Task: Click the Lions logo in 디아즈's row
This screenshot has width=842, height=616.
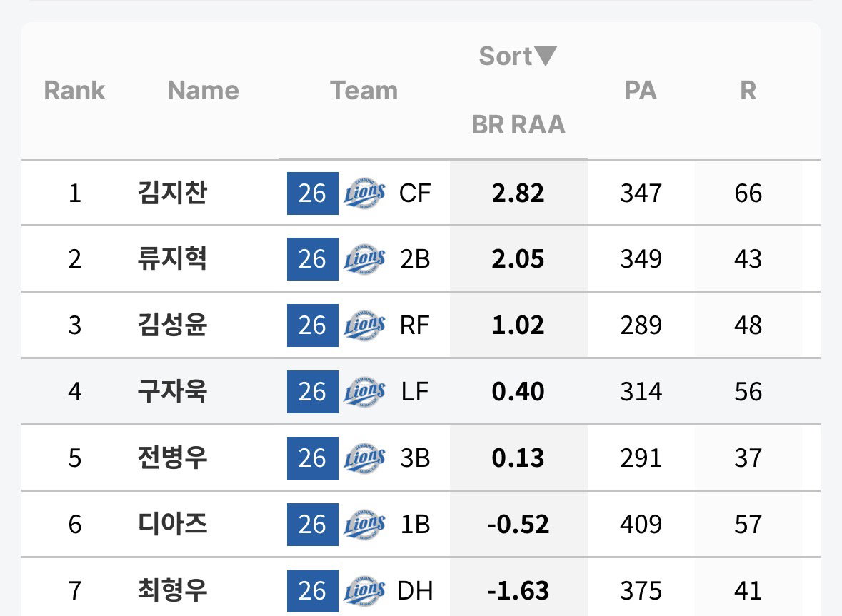Action: point(364,524)
